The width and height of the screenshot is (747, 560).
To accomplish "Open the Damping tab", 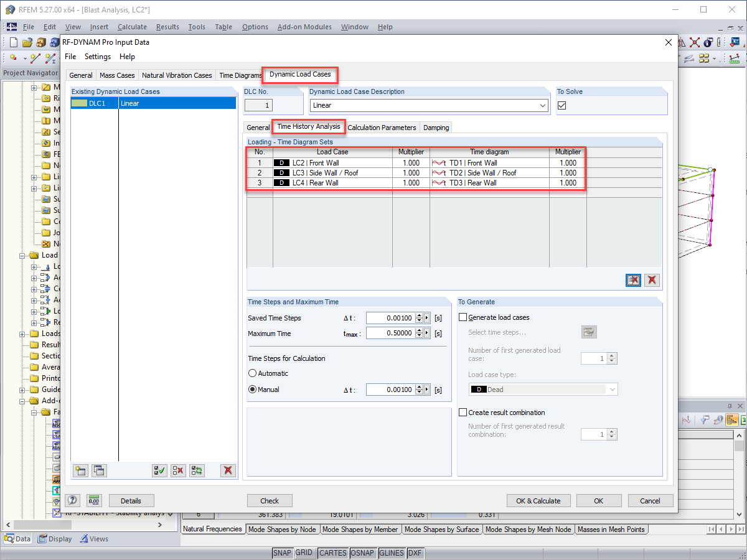I will tap(436, 128).
